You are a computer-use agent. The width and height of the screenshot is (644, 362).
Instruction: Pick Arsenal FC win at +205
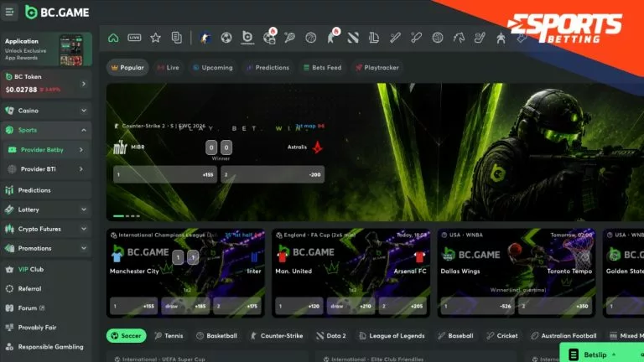402,306
